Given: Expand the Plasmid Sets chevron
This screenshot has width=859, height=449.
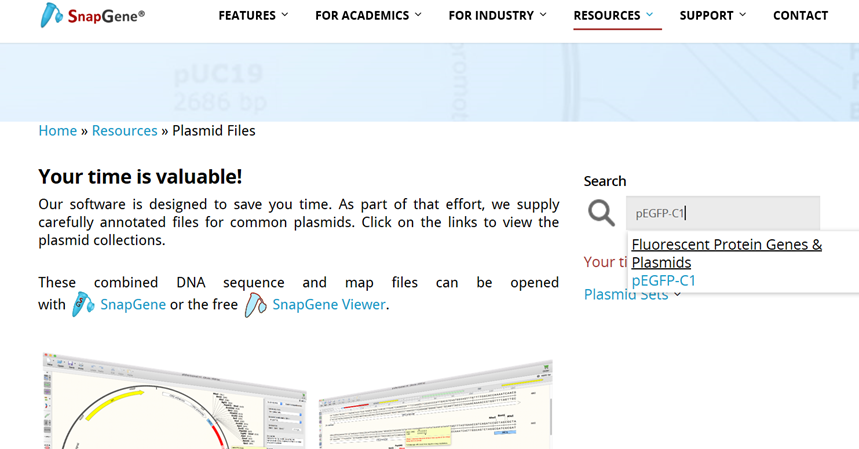Looking at the screenshot, I should point(677,295).
